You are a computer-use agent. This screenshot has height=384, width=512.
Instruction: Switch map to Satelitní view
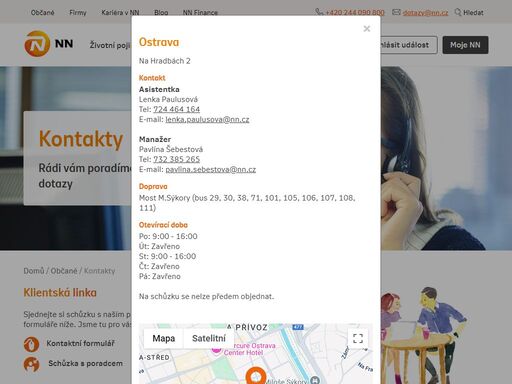[209, 339]
